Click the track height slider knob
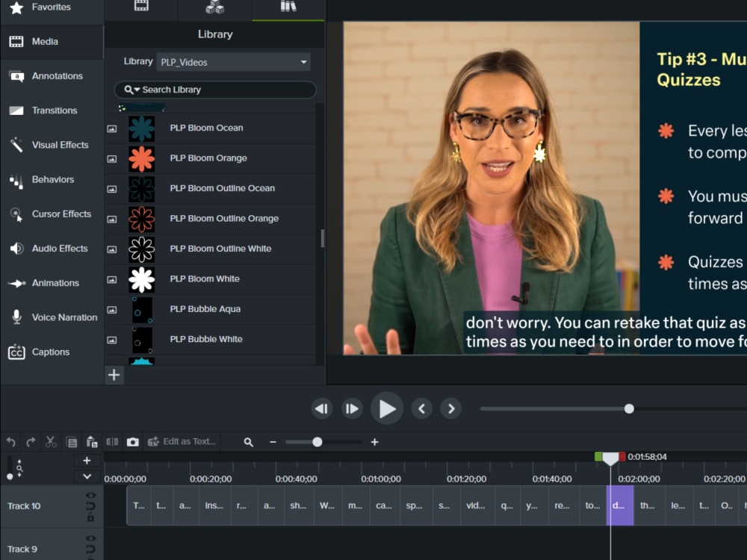The height and width of the screenshot is (560, 747). click(x=10, y=476)
